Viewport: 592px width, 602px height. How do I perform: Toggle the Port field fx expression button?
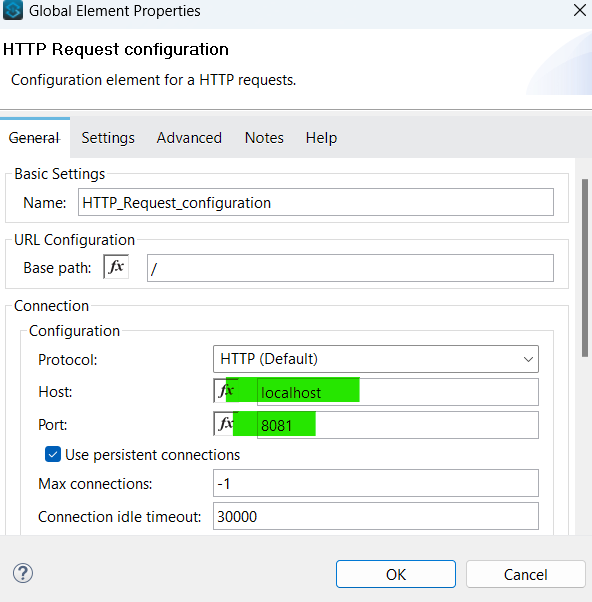pos(226,424)
